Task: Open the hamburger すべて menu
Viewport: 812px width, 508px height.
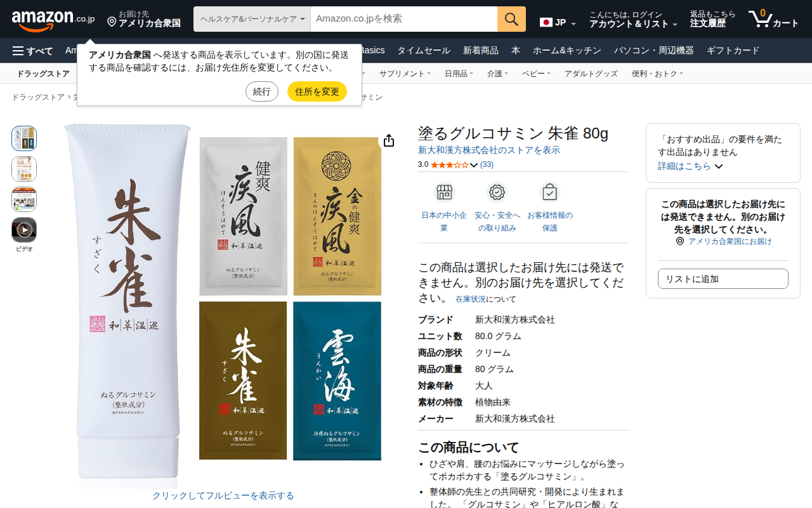Action: point(32,51)
